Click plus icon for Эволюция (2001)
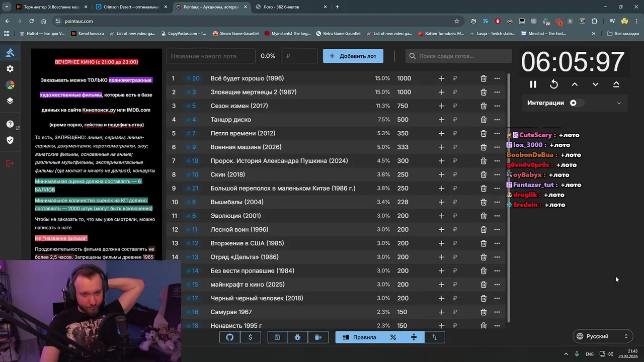 (442, 216)
